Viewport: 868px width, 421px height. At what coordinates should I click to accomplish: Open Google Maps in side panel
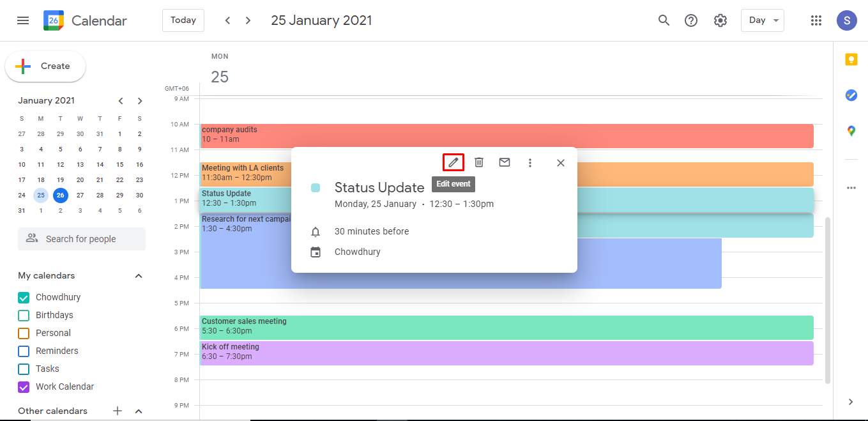click(x=851, y=131)
